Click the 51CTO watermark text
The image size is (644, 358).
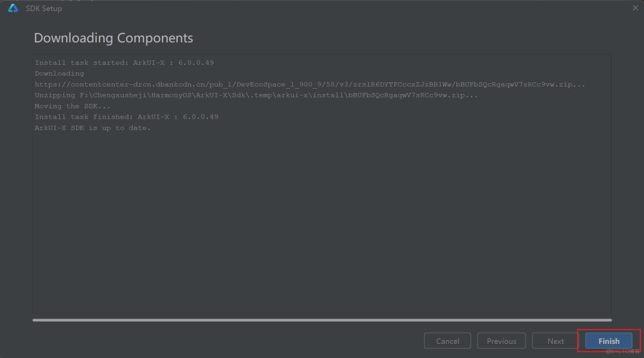point(623,351)
